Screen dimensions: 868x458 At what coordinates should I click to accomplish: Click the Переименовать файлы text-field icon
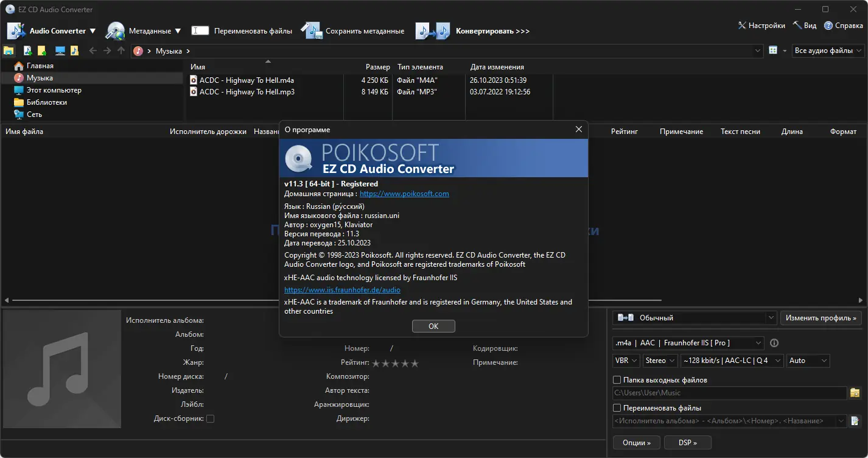coord(200,30)
